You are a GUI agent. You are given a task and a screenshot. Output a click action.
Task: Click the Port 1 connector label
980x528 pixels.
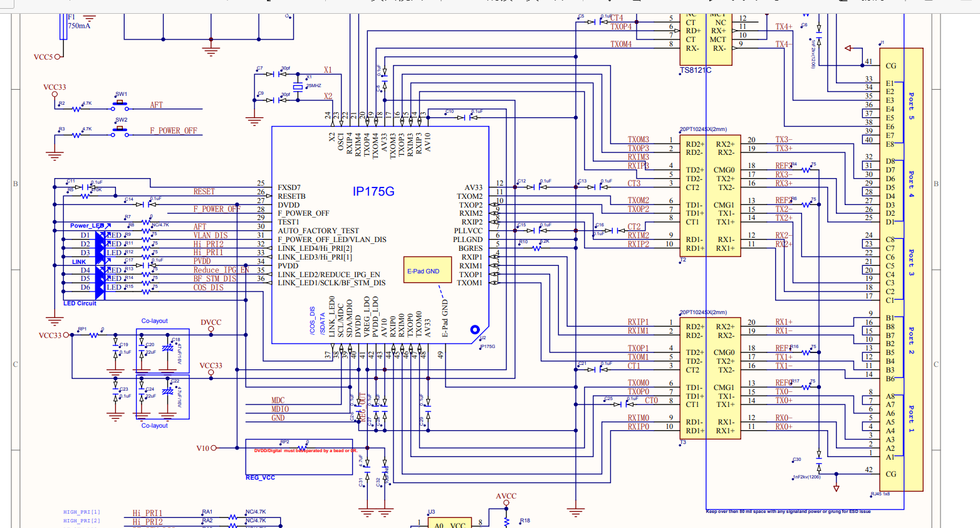(x=912, y=419)
